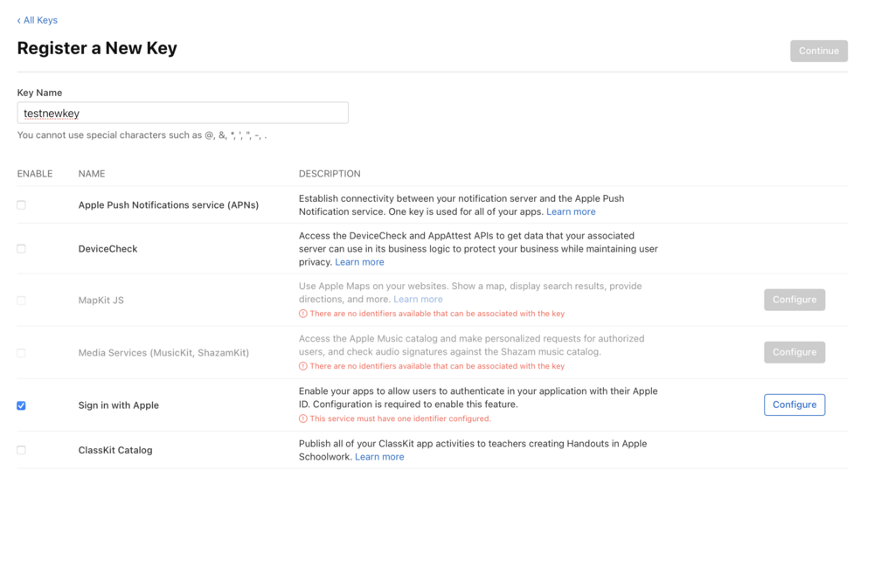Toggle the Media Services checkbox

(x=21, y=353)
